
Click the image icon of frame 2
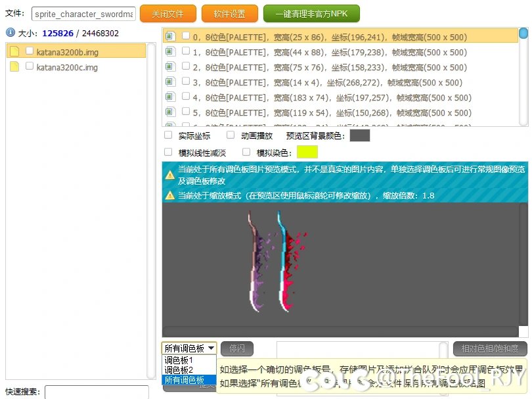[x=170, y=66]
